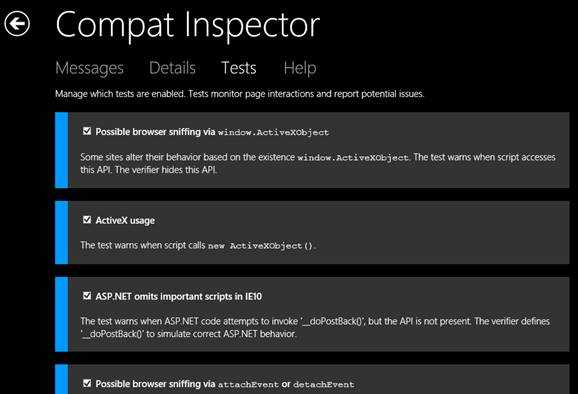Click the 'Possible browser sniffing via window.ActiveXObject' label
The width and height of the screenshot is (578, 394).
tap(212, 132)
